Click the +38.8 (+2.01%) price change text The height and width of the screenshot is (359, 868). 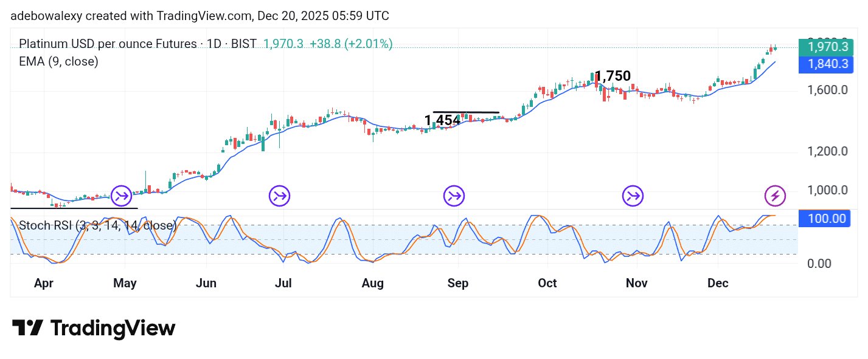pyautogui.click(x=351, y=44)
